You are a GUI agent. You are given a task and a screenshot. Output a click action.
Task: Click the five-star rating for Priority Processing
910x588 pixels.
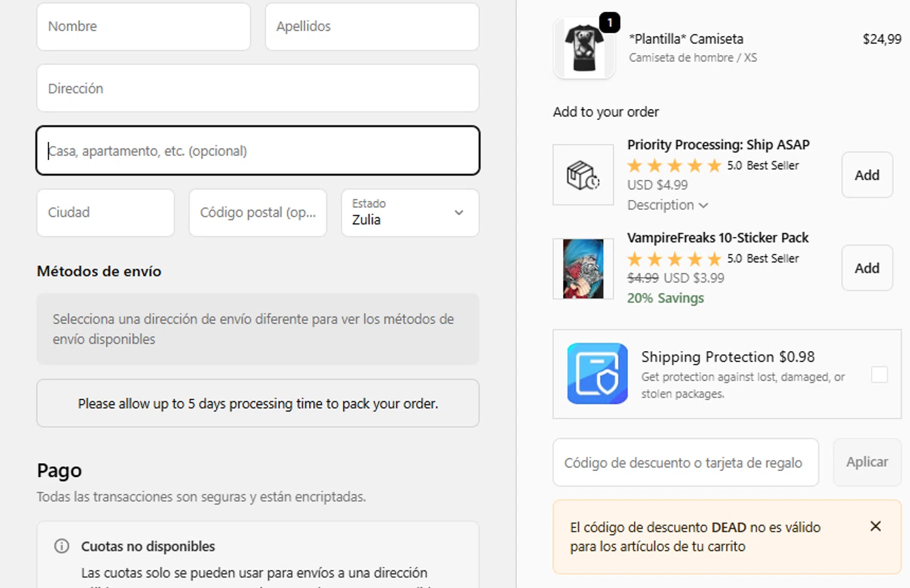(674, 165)
